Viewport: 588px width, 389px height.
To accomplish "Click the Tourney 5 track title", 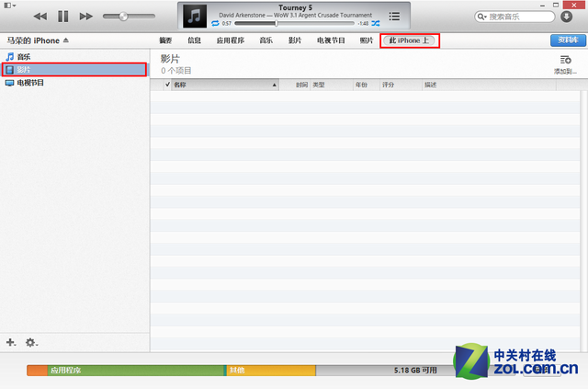I will [x=295, y=7].
